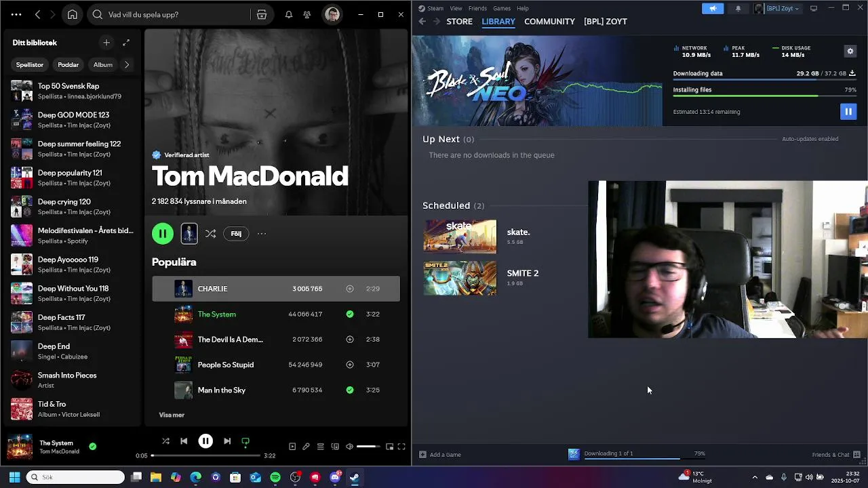Toggle saved check in now-playing bar

click(x=93, y=446)
